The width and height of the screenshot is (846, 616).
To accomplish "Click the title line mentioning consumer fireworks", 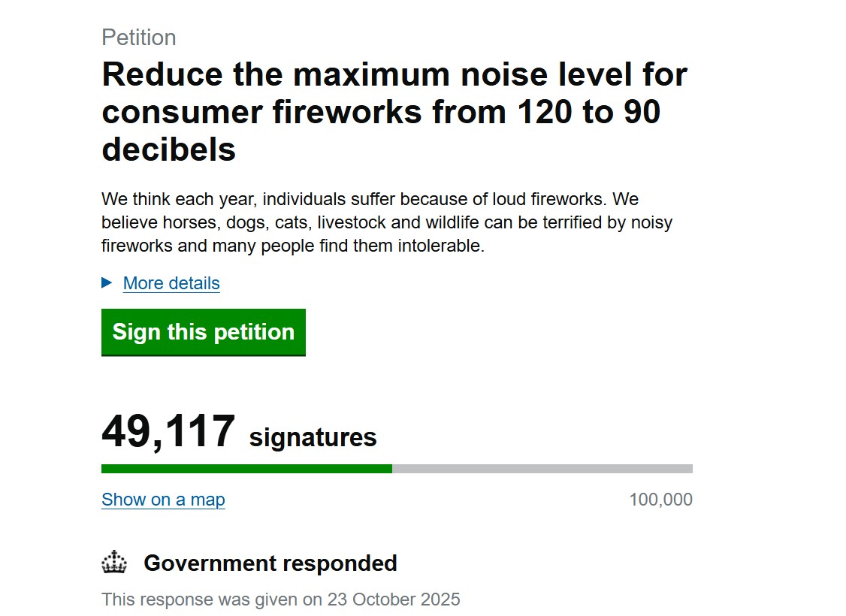I will pos(381,112).
